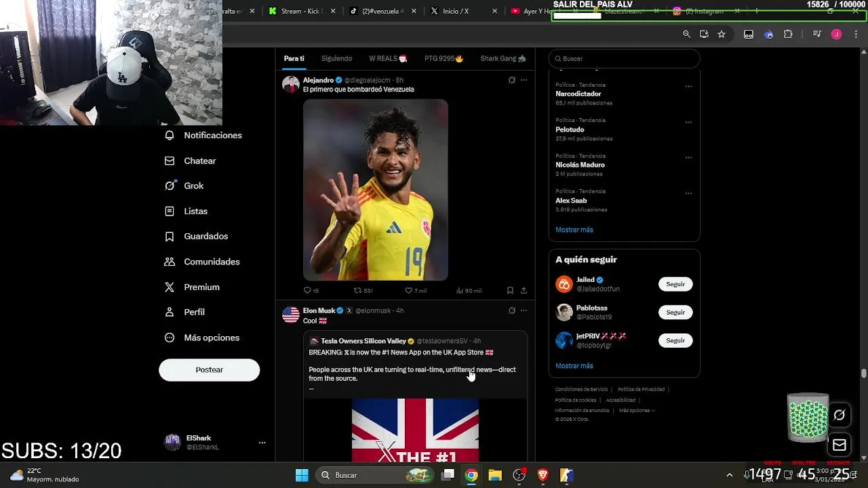Switch to venezuela TikTok browser tab
Viewport: 868px width, 488px height.
point(382,12)
